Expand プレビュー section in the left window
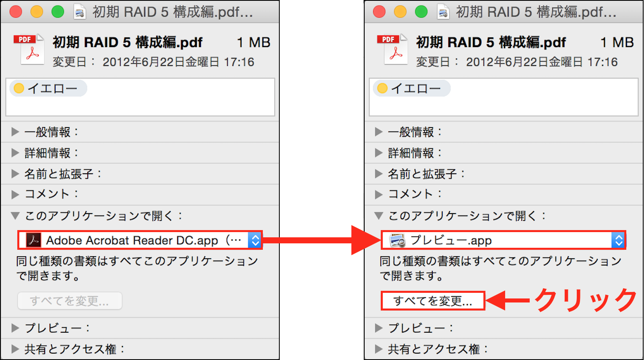The width and height of the screenshot is (644, 360). click(x=15, y=328)
